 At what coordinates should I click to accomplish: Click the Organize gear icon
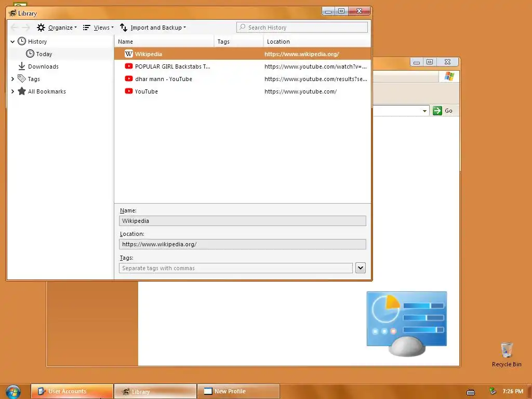[41, 28]
